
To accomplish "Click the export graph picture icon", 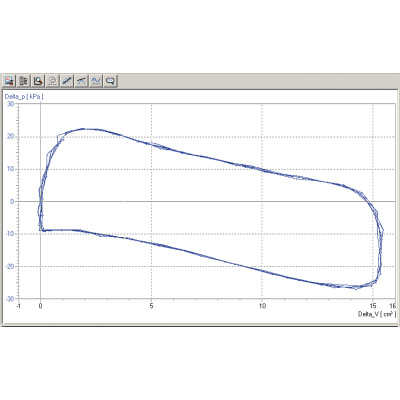I will point(9,81).
